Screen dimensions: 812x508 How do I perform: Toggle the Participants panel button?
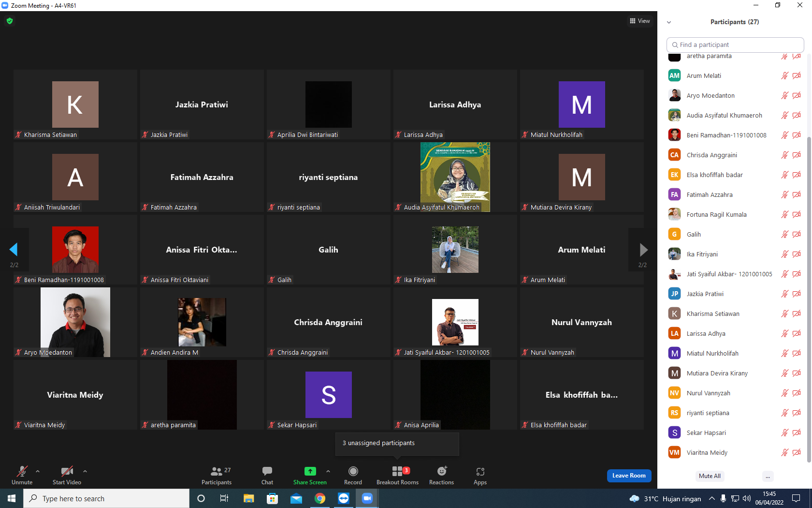click(217, 475)
